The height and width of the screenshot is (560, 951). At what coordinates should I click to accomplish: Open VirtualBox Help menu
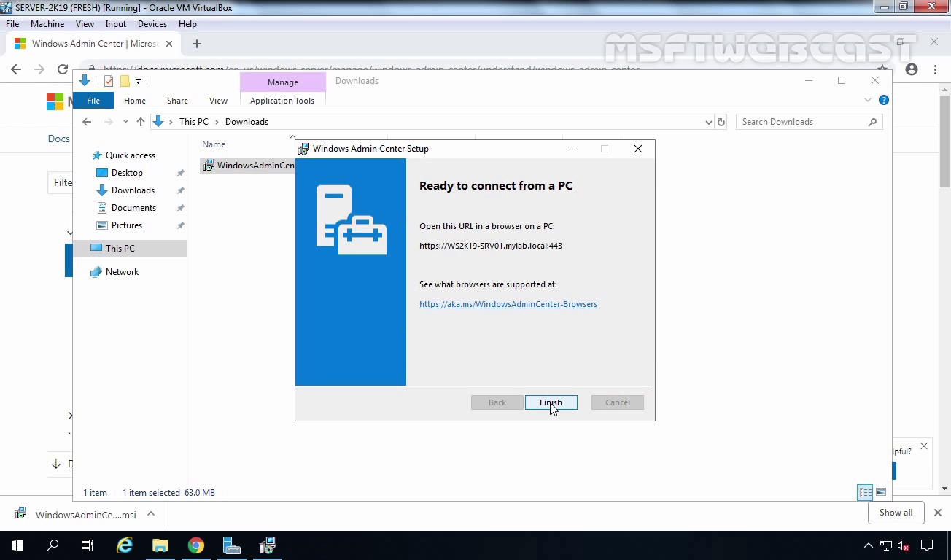pyautogui.click(x=187, y=24)
